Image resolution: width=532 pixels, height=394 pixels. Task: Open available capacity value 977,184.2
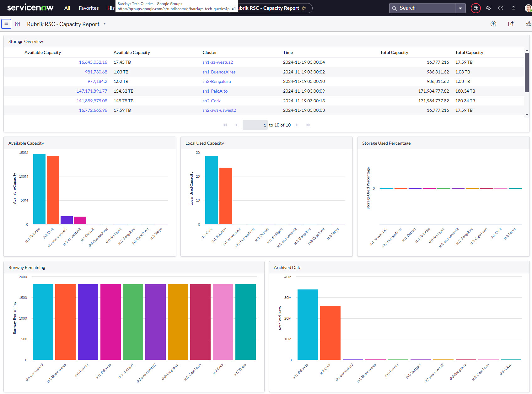(x=97, y=81)
